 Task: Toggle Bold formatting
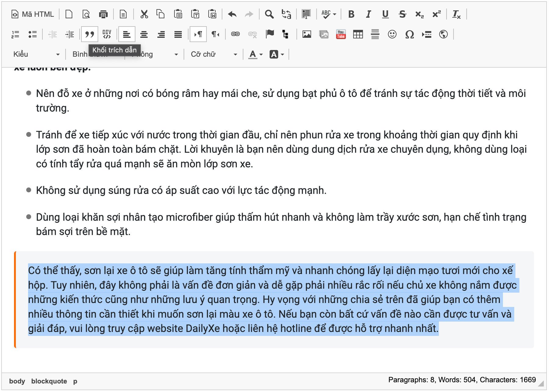click(351, 14)
